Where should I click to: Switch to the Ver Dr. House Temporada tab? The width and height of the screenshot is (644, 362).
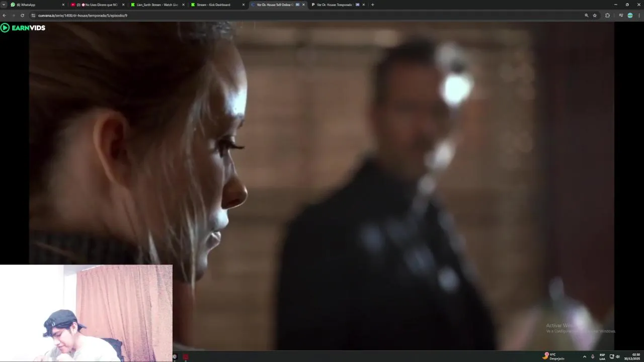click(338, 5)
